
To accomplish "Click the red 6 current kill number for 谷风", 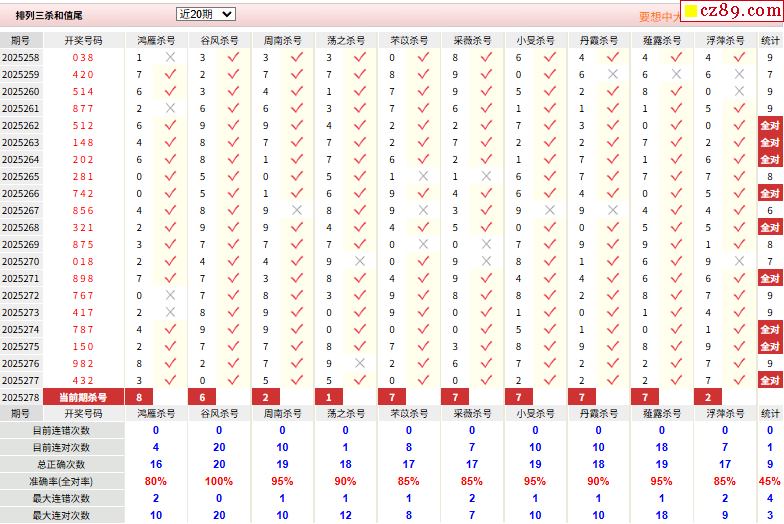I will [x=202, y=398].
